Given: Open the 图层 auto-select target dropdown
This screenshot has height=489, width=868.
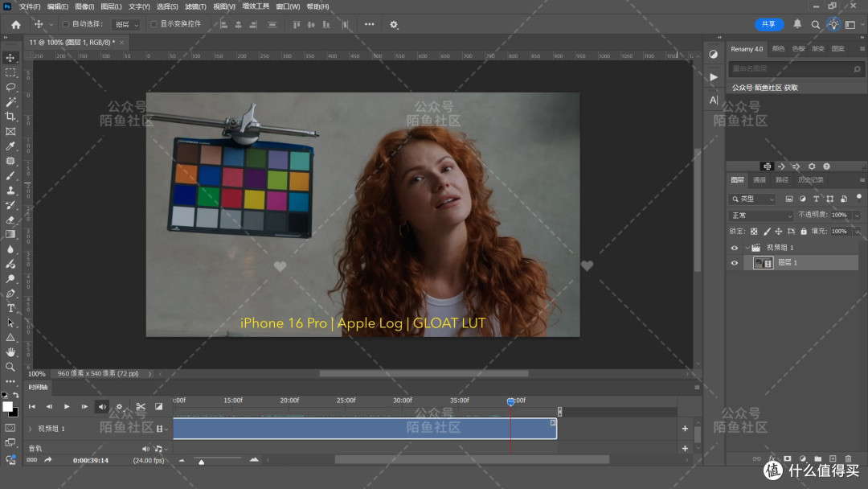Looking at the screenshot, I should pos(126,24).
